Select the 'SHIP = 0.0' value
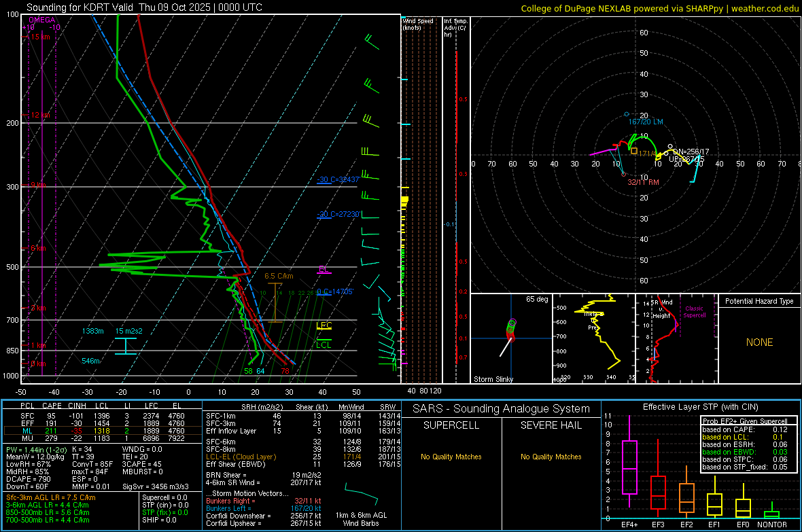Image resolution: width=802 pixels, height=532 pixels. tap(159, 520)
